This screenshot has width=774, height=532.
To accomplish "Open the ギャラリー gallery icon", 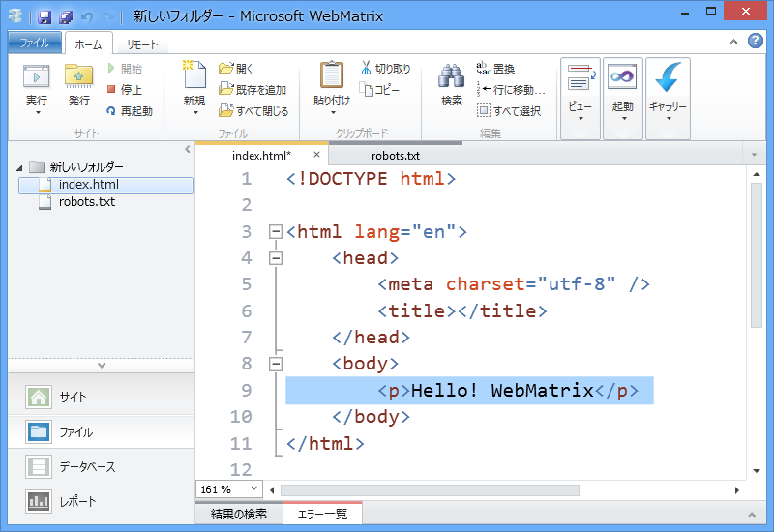I will point(668,77).
